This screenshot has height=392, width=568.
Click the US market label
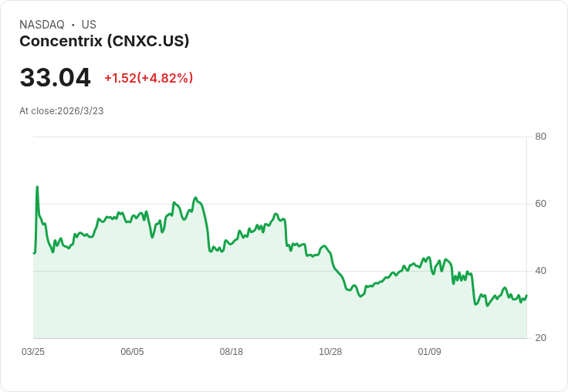click(89, 25)
